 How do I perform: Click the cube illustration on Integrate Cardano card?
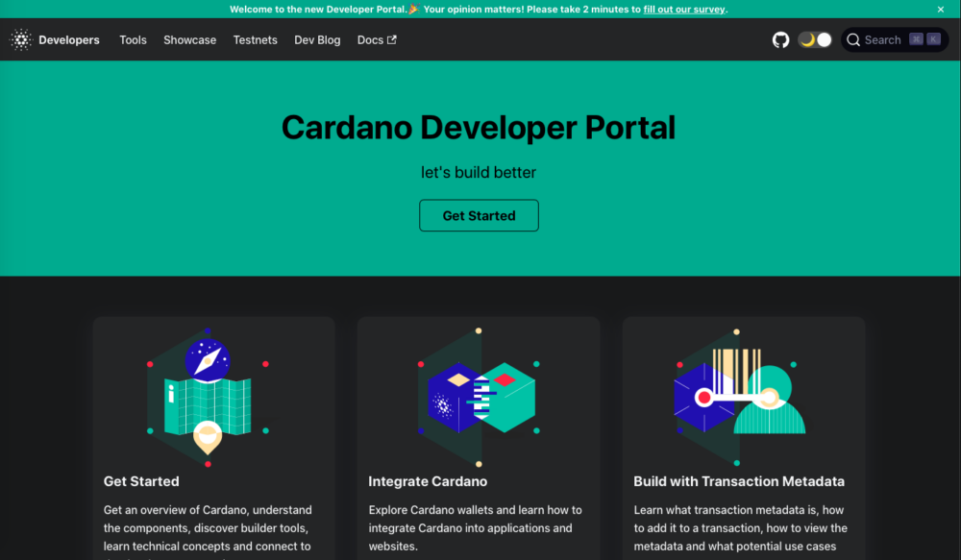coord(479,394)
